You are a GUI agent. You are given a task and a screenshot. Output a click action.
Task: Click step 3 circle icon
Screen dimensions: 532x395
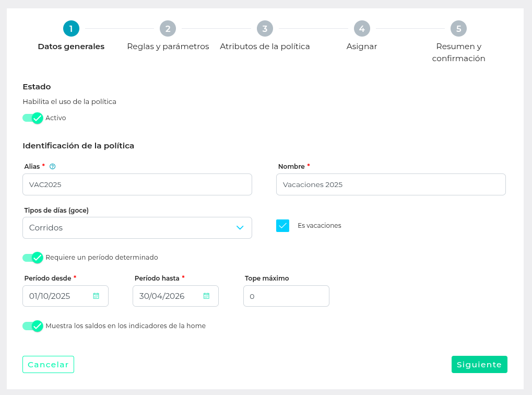click(x=265, y=29)
